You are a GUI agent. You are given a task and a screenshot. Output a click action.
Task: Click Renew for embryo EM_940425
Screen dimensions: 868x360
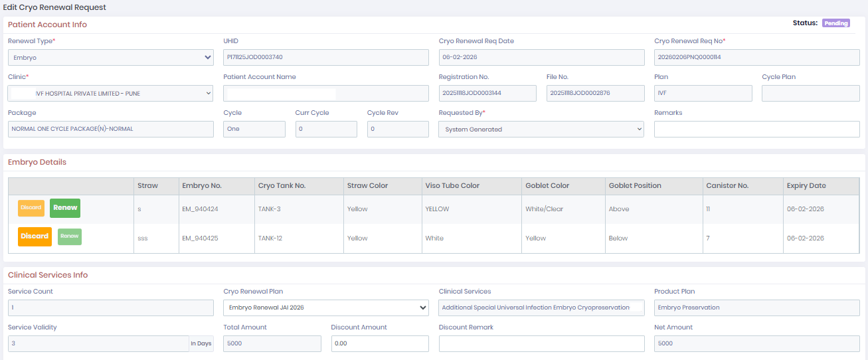pyautogui.click(x=70, y=236)
